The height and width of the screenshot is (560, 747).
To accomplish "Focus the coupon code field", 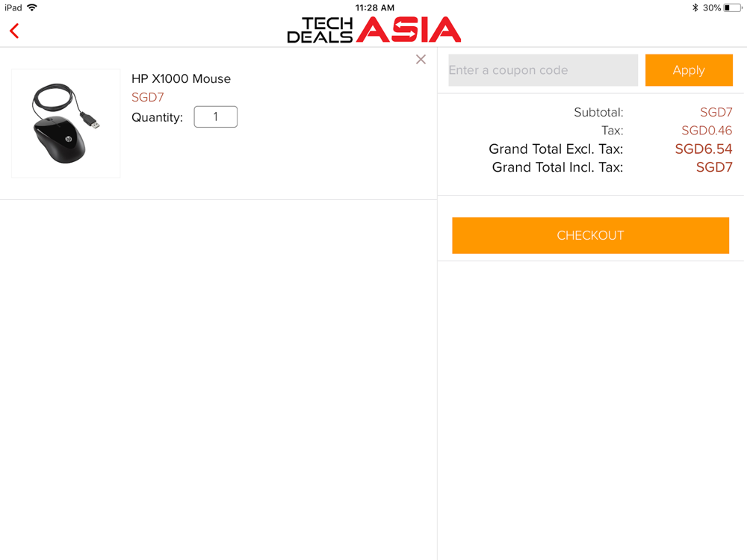I will (543, 70).
